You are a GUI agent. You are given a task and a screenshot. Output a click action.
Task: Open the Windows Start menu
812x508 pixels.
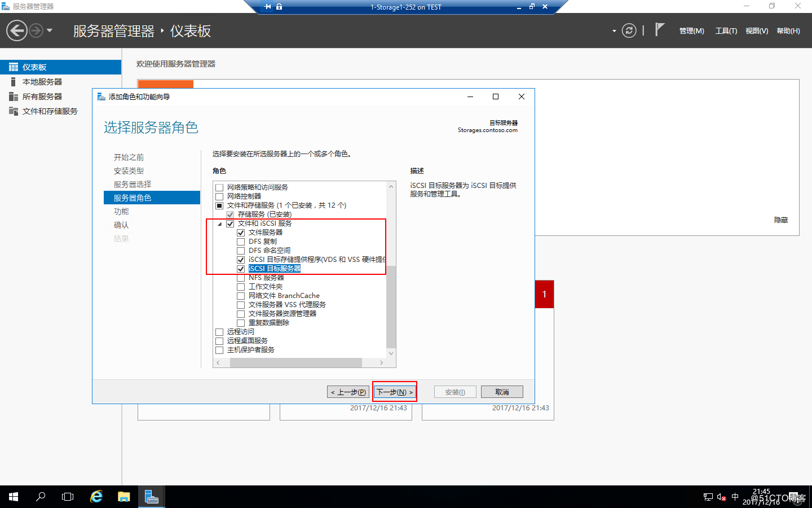14,497
